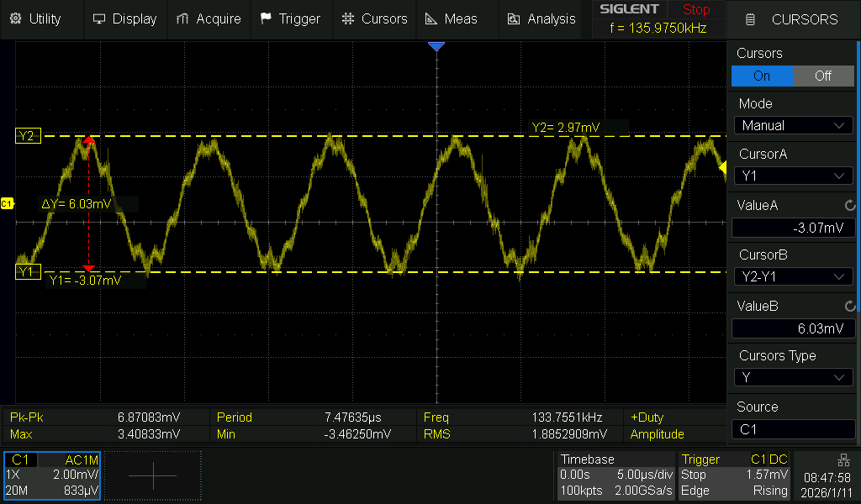Viewport: 861px width, 504px height.
Task: Open the C1 channel settings box
Action: coord(52,475)
